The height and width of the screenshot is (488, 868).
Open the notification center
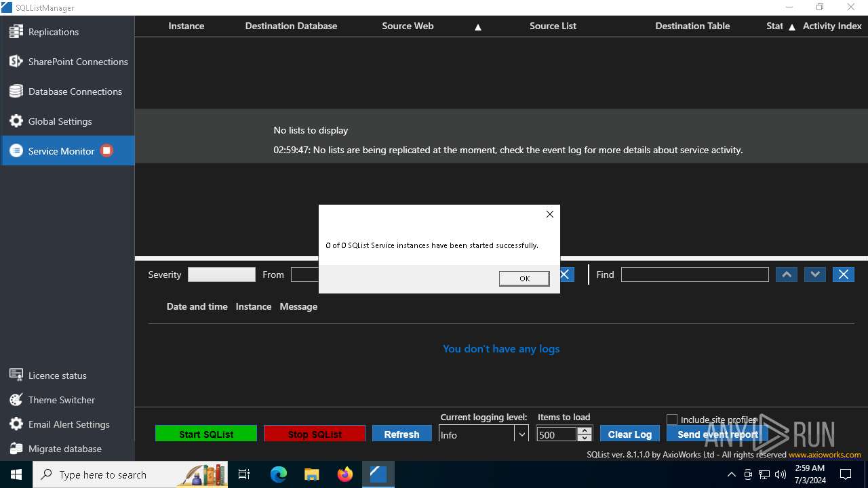click(846, 474)
